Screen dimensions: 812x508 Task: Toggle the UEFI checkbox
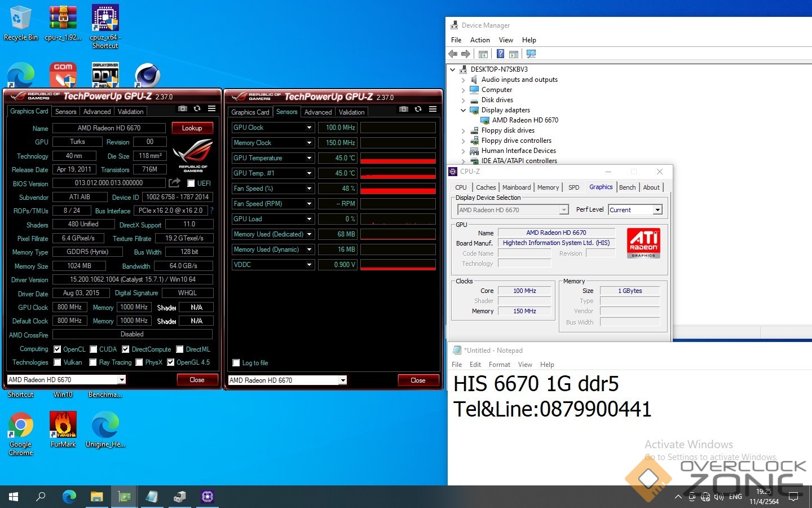point(191,183)
